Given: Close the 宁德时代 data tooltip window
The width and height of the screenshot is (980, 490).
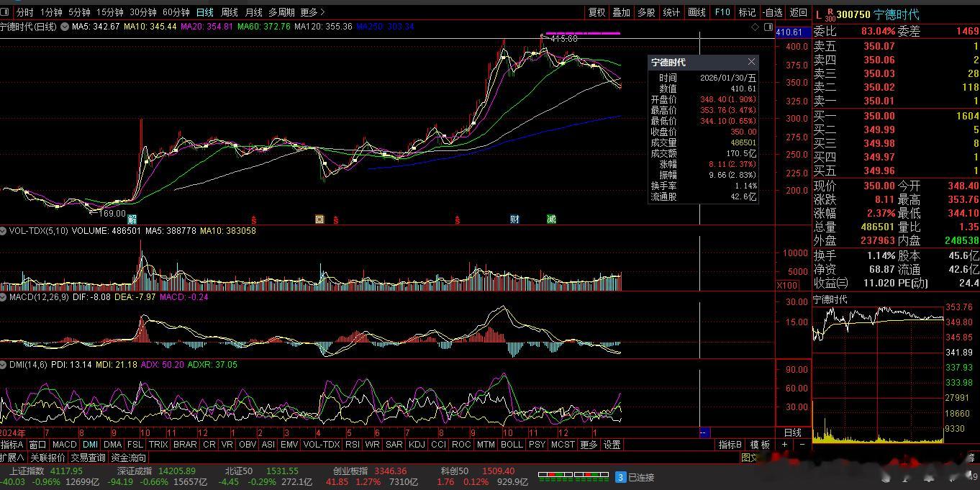Looking at the screenshot, I should point(751,62).
